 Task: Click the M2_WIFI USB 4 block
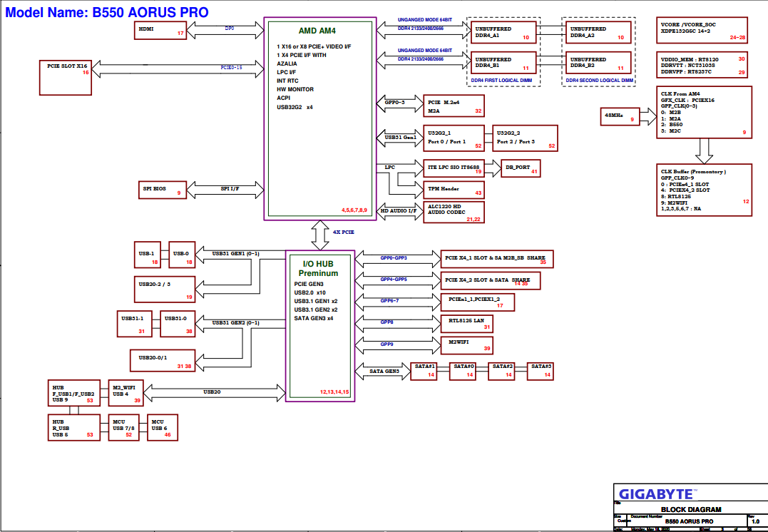pos(126,393)
